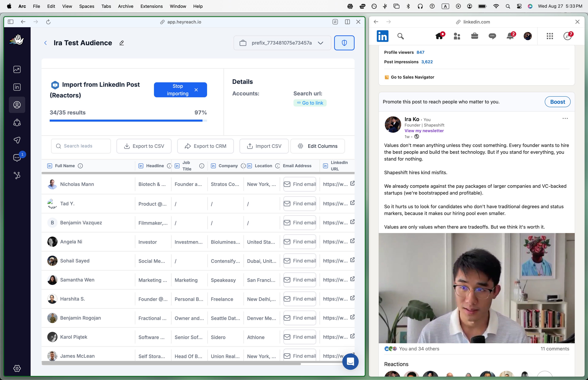Click the analytics chart sidebar icon

tap(17, 69)
